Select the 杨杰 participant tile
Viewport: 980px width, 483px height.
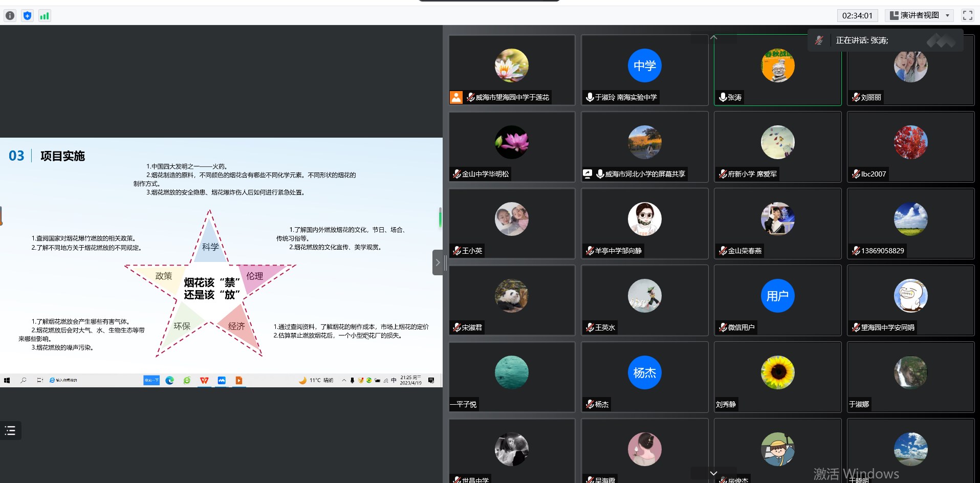click(x=644, y=377)
